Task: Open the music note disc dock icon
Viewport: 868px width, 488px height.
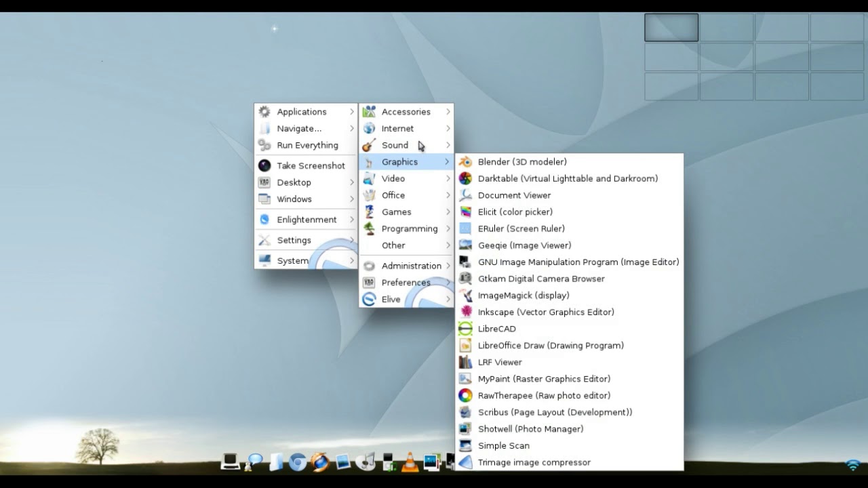Action: (x=366, y=462)
